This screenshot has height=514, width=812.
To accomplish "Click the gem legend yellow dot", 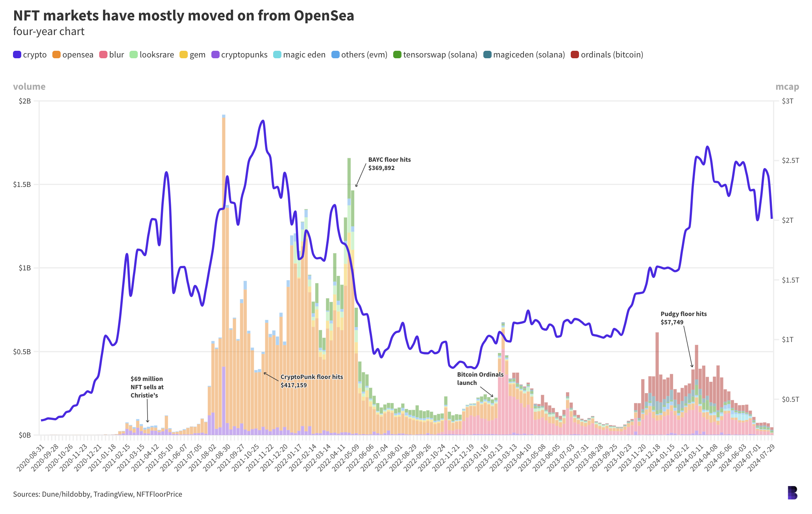I will click(x=183, y=55).
